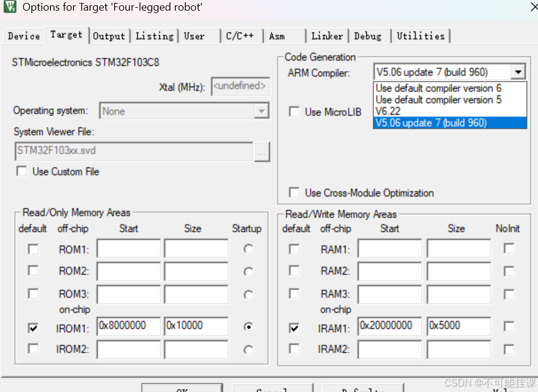Uncheck the IRAM1 default checkbox

coord(294,328)
